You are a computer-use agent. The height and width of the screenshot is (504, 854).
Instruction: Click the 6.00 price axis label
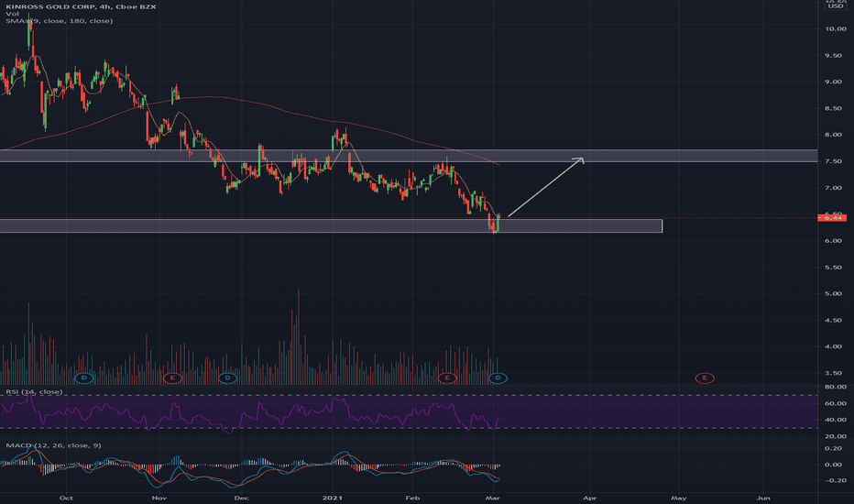tap(835, 240)
